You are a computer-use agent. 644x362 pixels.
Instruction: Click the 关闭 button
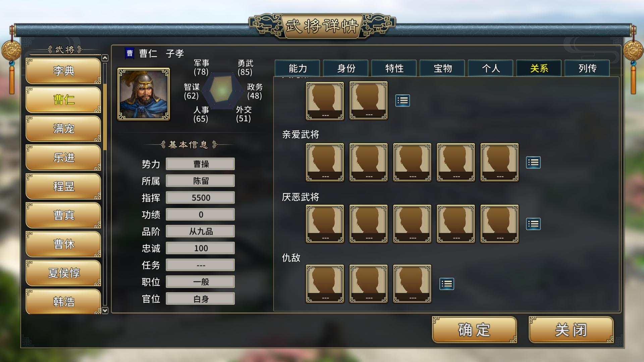tap(571, 330)
